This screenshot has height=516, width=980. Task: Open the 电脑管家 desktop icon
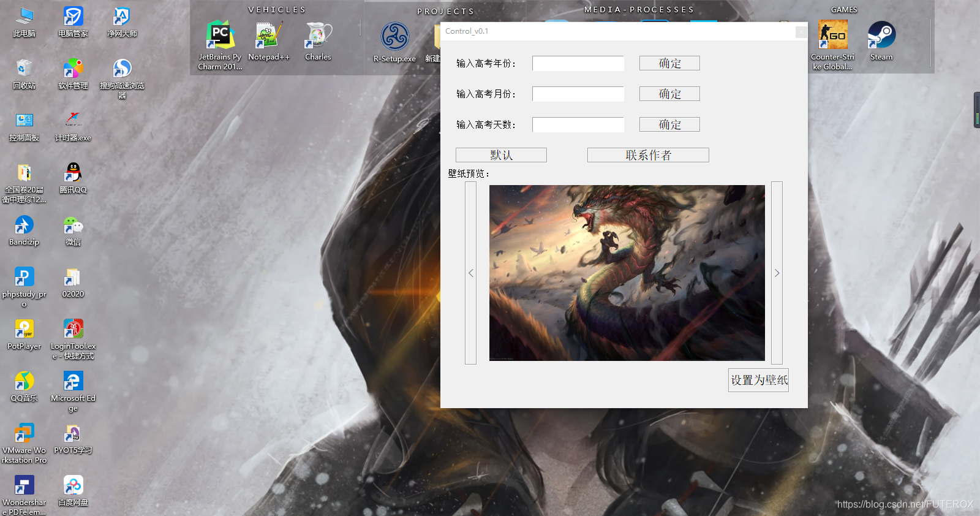(x=73, y=22)
